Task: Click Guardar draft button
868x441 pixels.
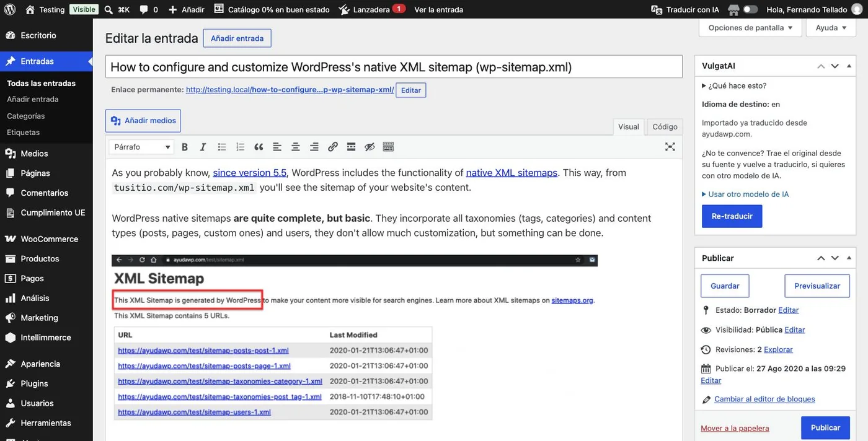Action: [x=725, y=286]
